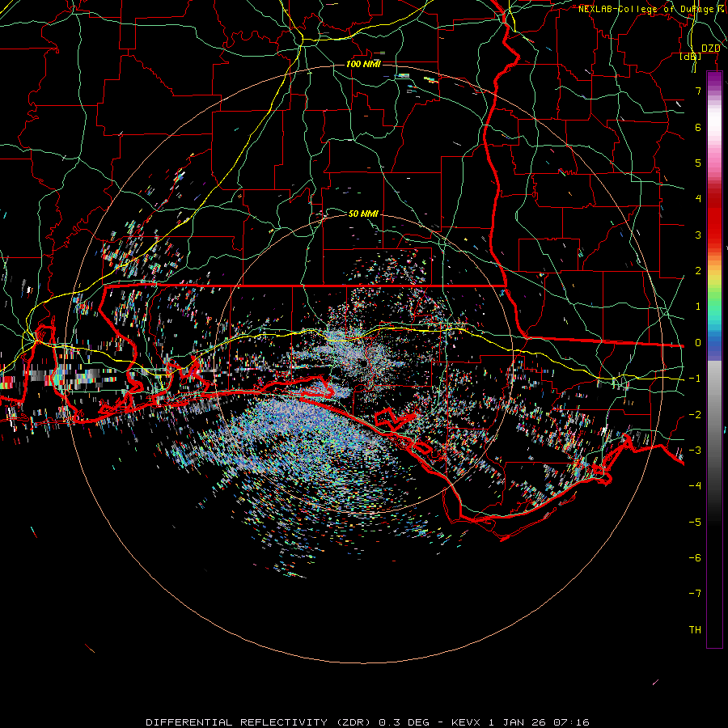Pick the cyan-blue segment near scale 0

pos(714,332)
